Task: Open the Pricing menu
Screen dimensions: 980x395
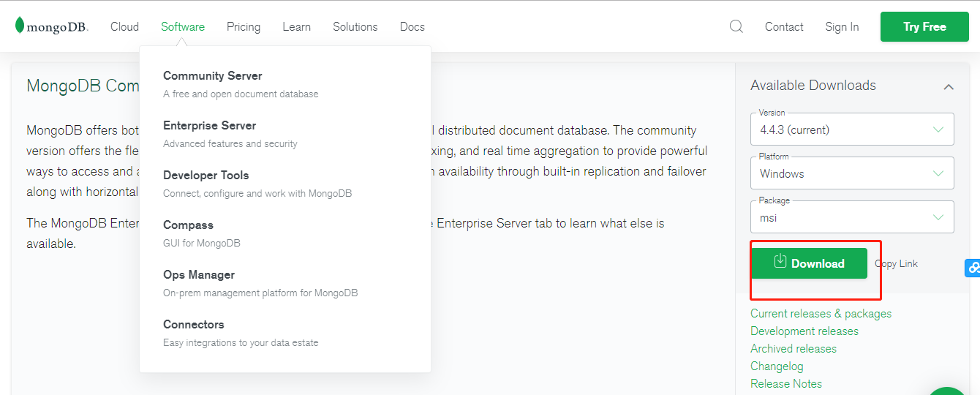Action: pos(244,26)
